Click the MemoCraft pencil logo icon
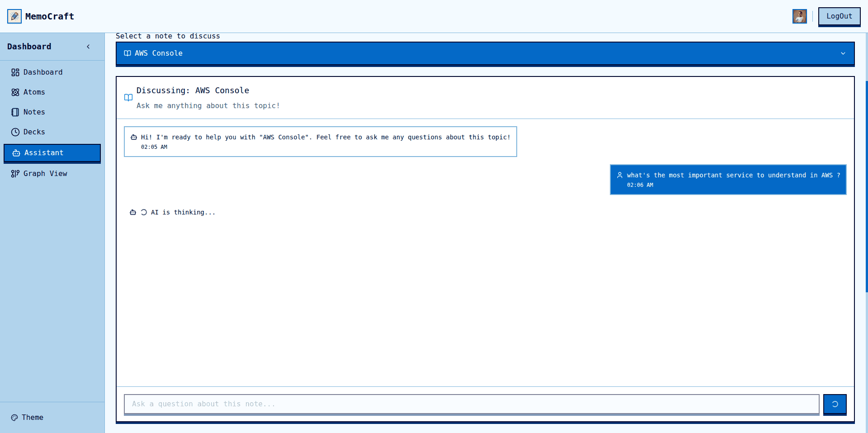The image size is (868, 433). click(14, 16)
